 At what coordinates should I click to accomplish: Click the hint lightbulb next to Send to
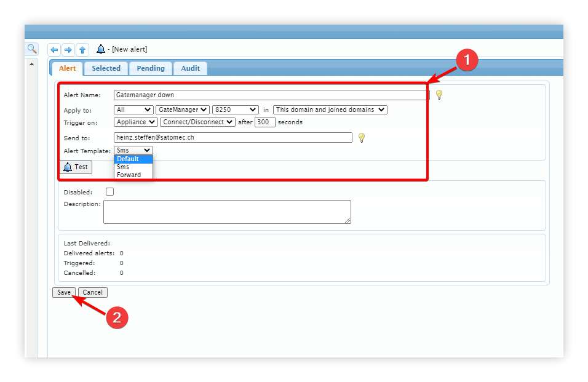coord(362,138)
